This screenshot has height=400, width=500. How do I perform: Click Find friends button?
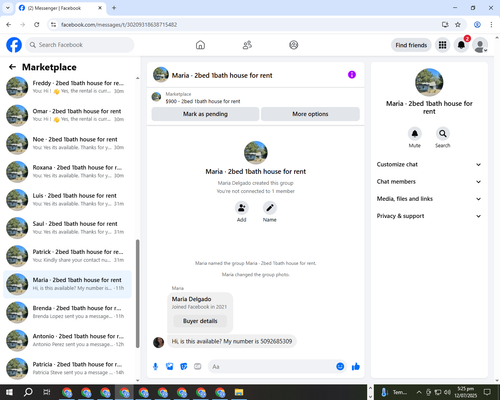coord(411,45)
